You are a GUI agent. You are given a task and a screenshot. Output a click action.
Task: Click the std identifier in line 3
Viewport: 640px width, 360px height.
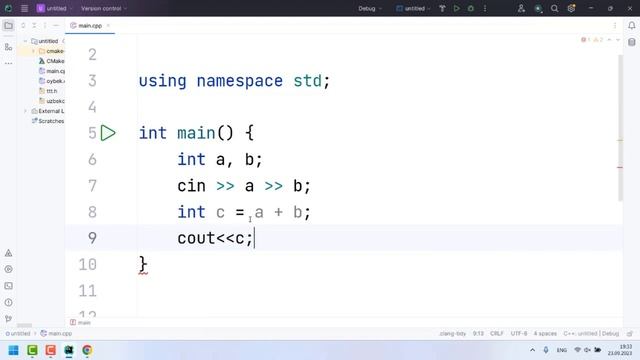[308, 81]
